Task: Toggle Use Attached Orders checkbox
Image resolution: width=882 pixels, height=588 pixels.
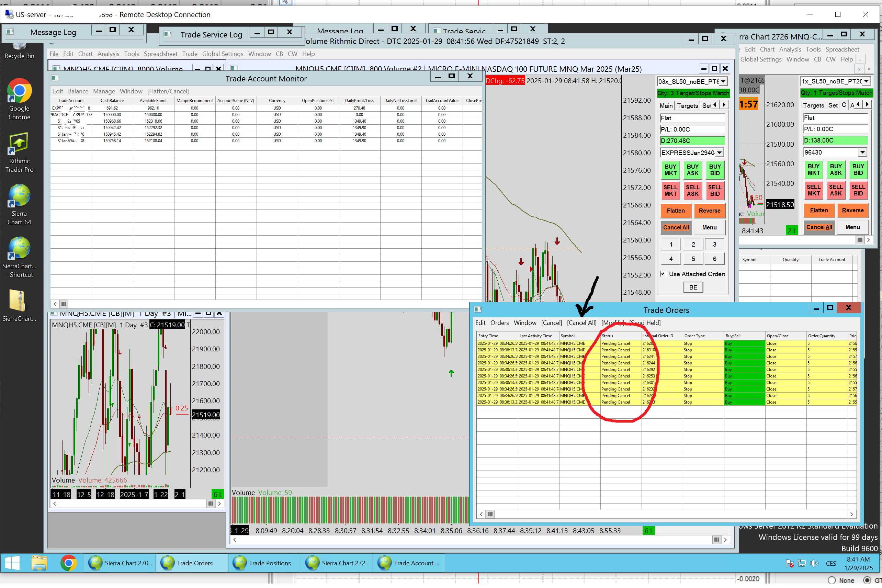Action: pos(663,274)
